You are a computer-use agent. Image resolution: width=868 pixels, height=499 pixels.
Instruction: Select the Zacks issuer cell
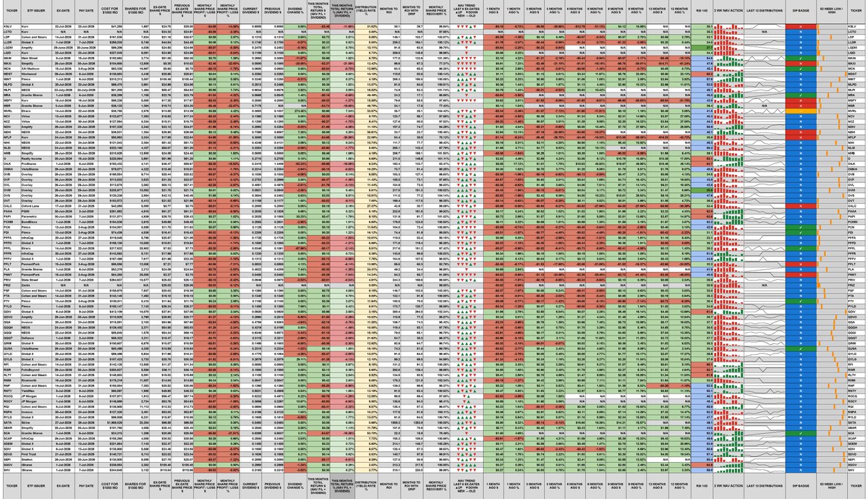tap(36, 286)
